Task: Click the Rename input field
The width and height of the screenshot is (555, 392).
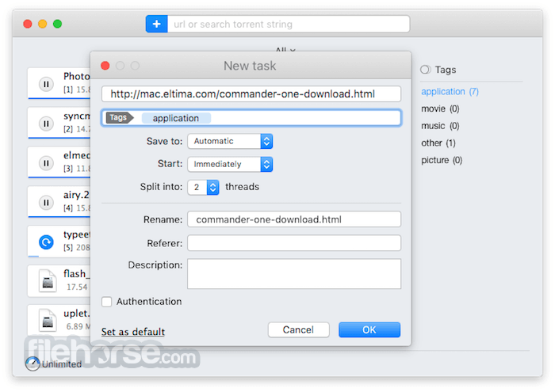Action: tap(294, 219)
